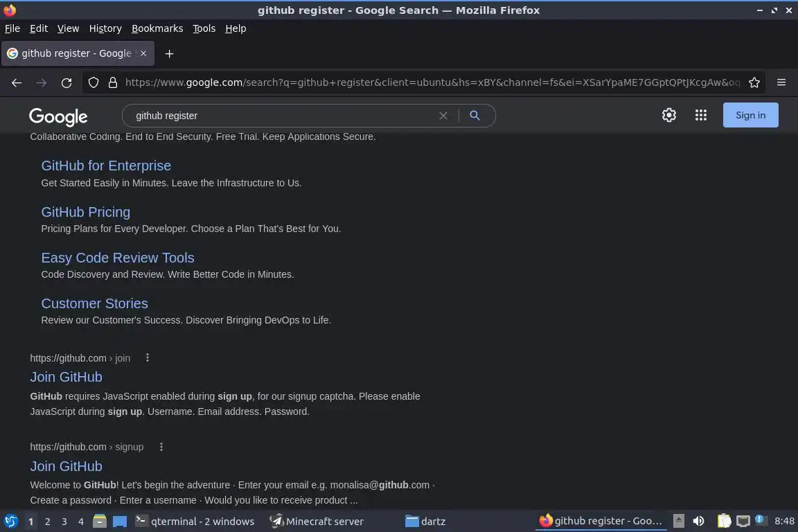Click the github register Firefox taskbar item
Viewport: 798px width, 532px height.
pos(601,521)
